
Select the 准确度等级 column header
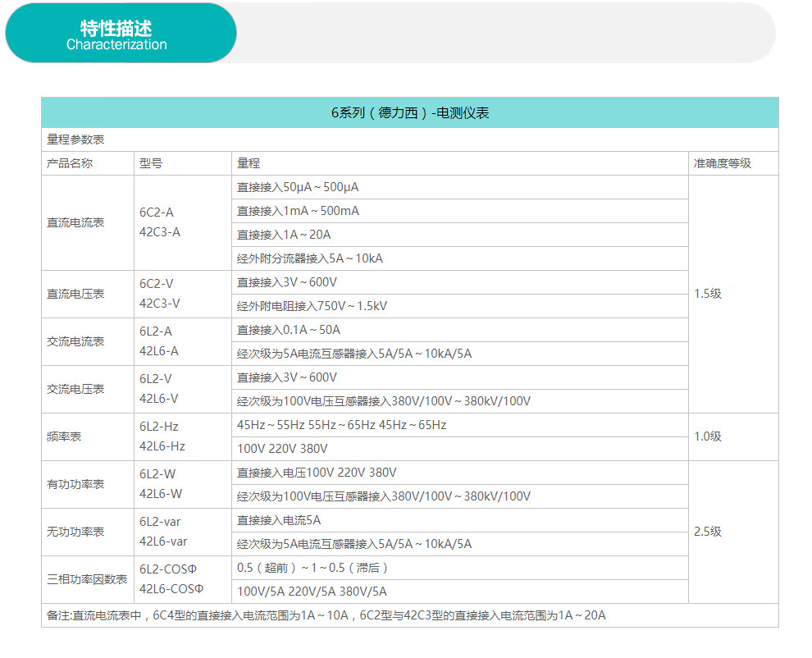pos(723,163)
